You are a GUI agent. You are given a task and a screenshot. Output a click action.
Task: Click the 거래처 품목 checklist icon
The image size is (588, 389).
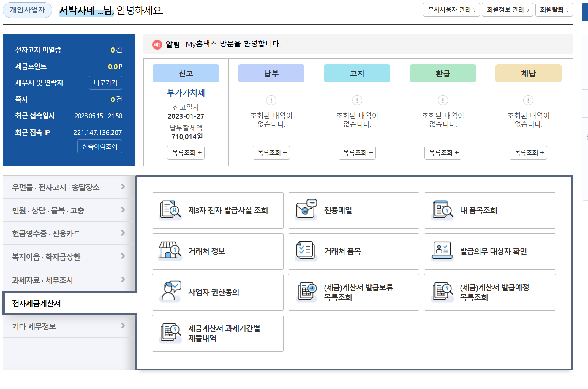point(306,250)
